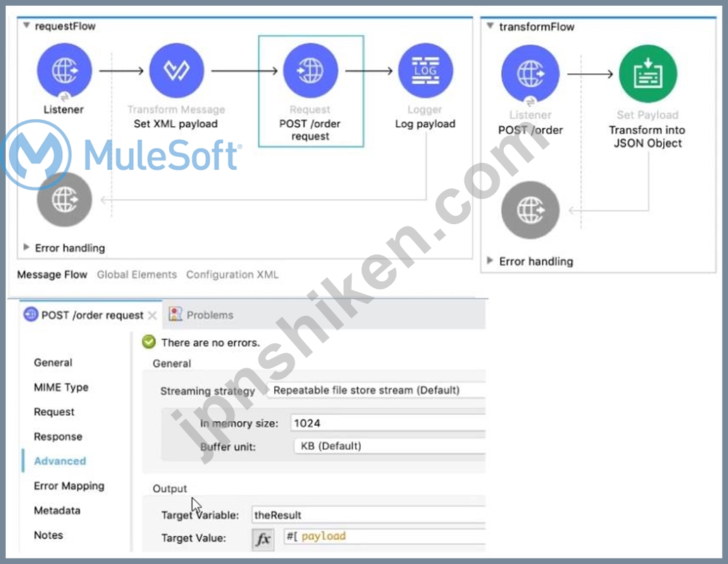
Task: Open the Configuration XML tab
Action: 232,274
